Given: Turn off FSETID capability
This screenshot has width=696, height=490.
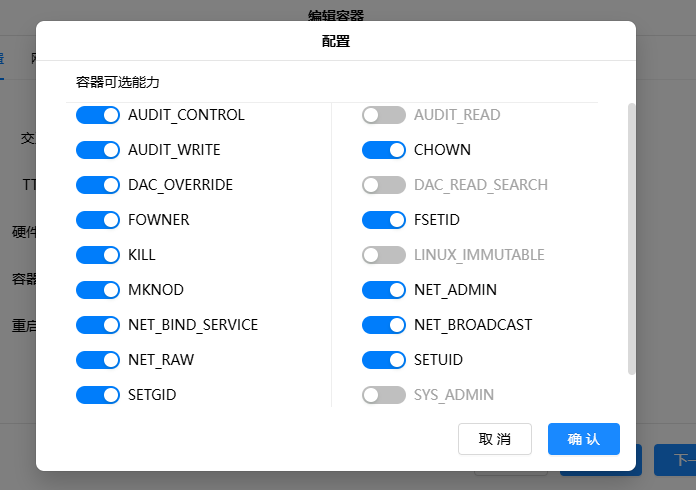Looking at the screenshot, I should (384, 220).
